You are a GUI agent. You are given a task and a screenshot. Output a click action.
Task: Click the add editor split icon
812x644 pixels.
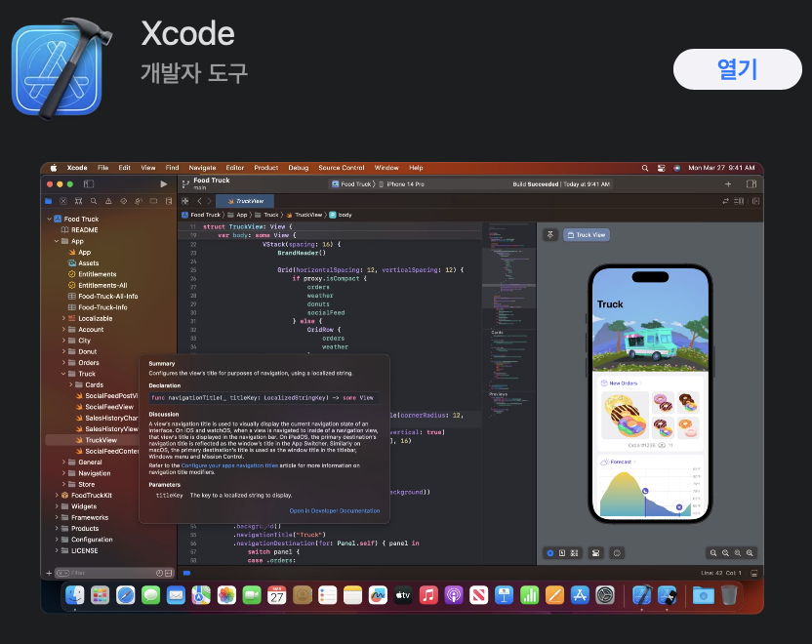(x=755, y=201)
